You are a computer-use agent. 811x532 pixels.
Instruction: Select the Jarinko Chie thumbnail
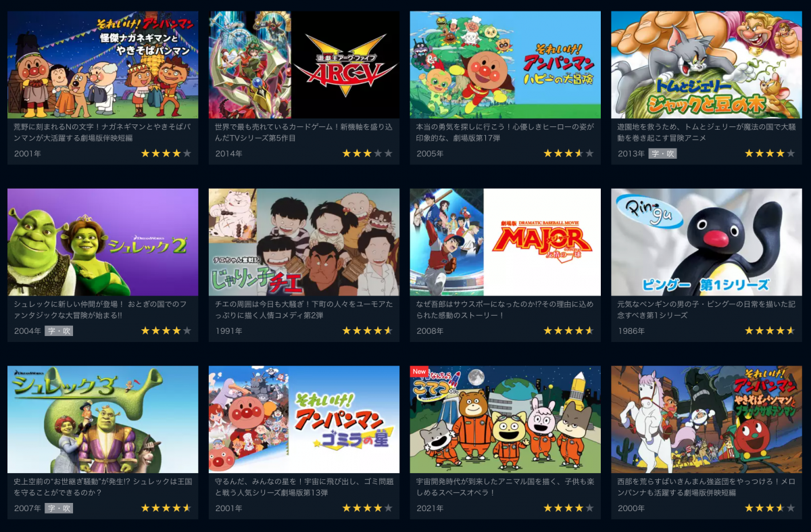point(304,242)
